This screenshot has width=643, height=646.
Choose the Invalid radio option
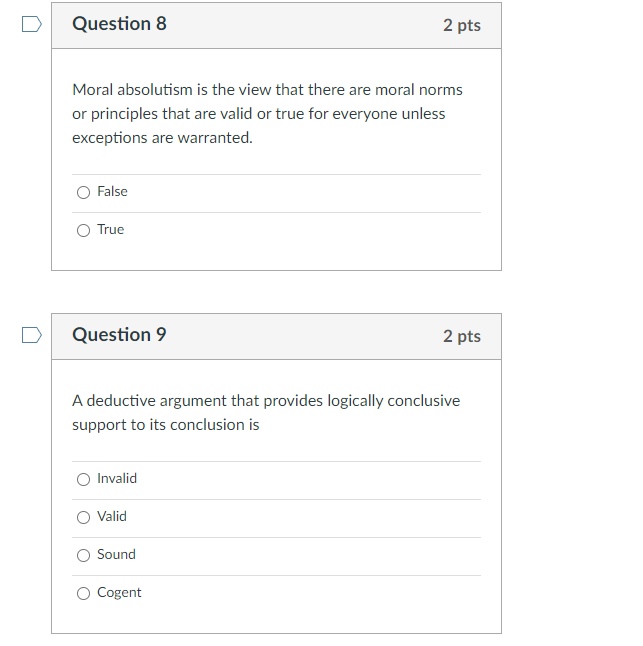[83, 479]
